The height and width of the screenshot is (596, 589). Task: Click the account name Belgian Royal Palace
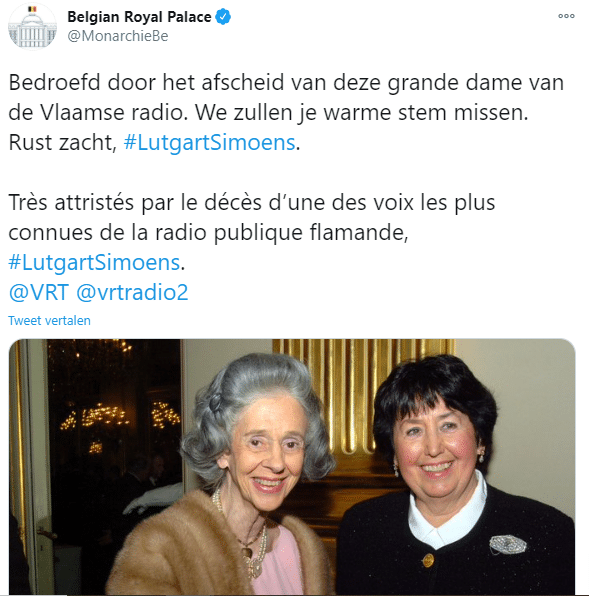[139, 17]
